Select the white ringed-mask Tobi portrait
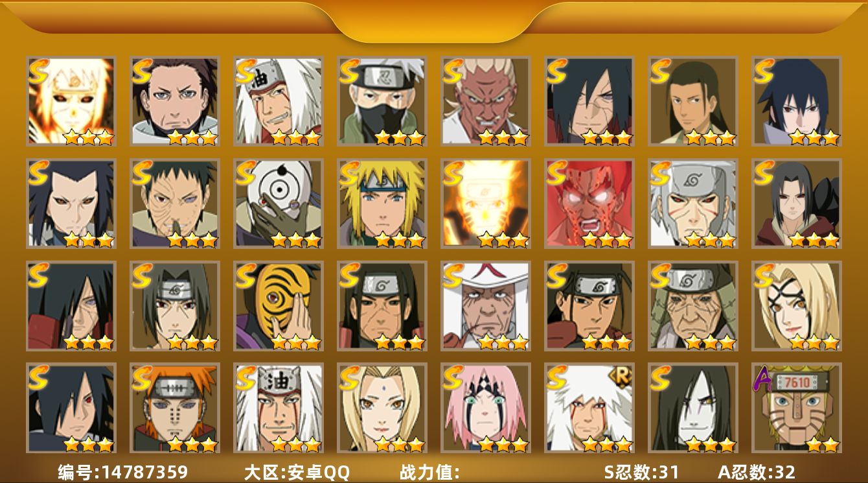Screen dimensions: 868x483 click(278, 204)
